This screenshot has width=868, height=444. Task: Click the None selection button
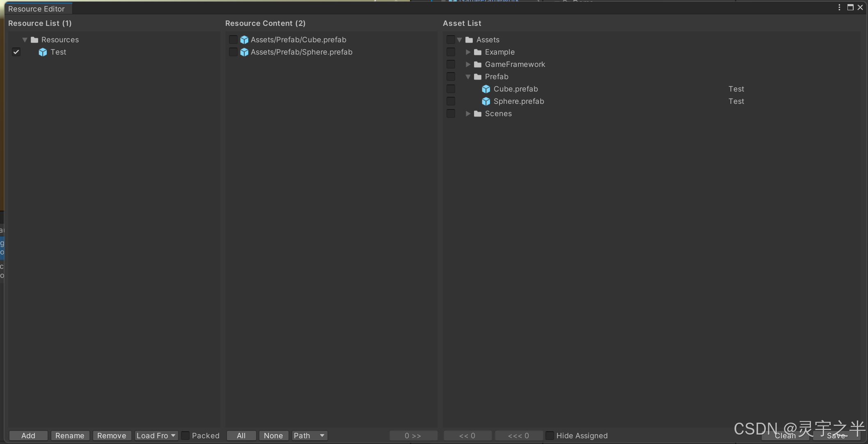[x=273, y=435]
